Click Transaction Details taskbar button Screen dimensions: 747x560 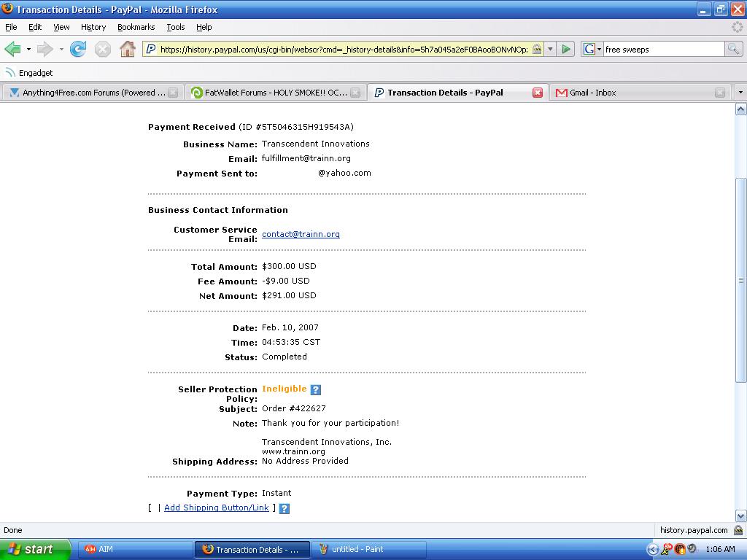(252, 550)
